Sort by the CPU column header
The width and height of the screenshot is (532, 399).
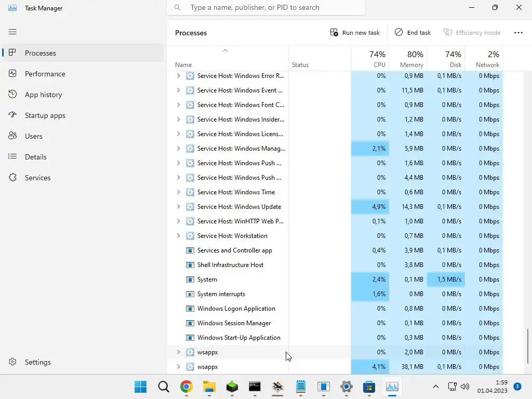tap(370, 58)
